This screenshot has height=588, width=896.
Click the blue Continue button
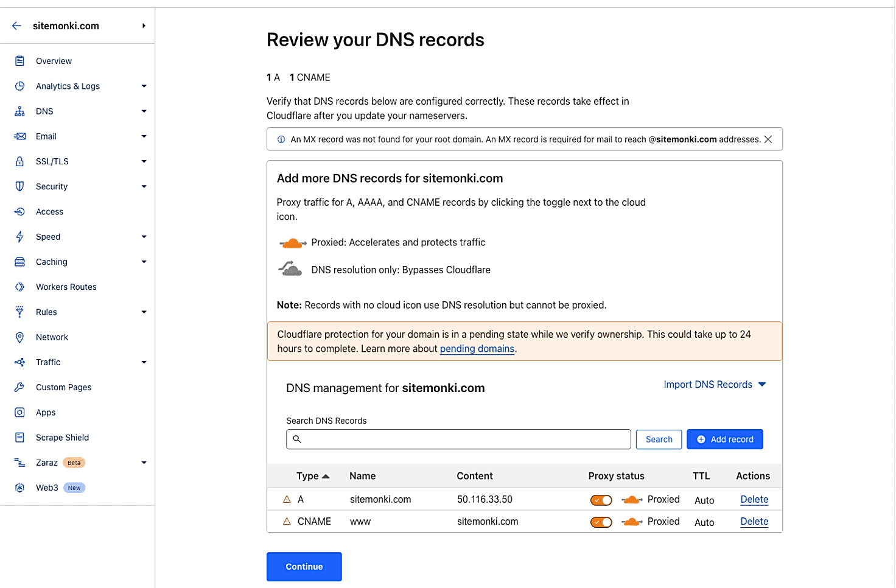coord(304,567)
